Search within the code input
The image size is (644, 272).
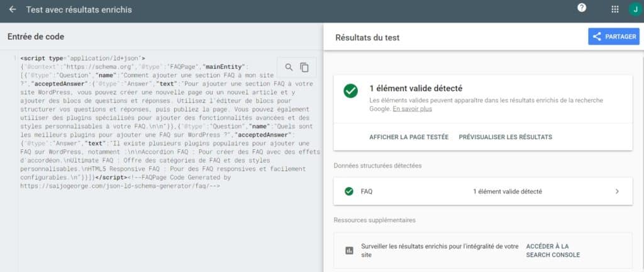289,67
